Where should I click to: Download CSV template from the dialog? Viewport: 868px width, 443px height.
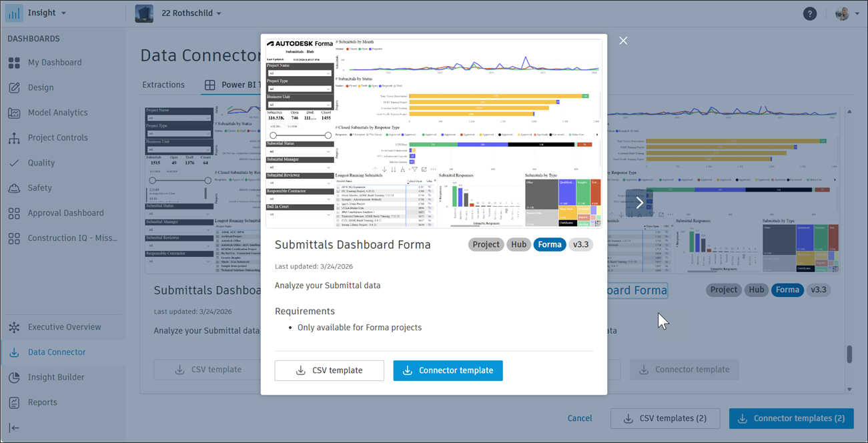point(330,371)
